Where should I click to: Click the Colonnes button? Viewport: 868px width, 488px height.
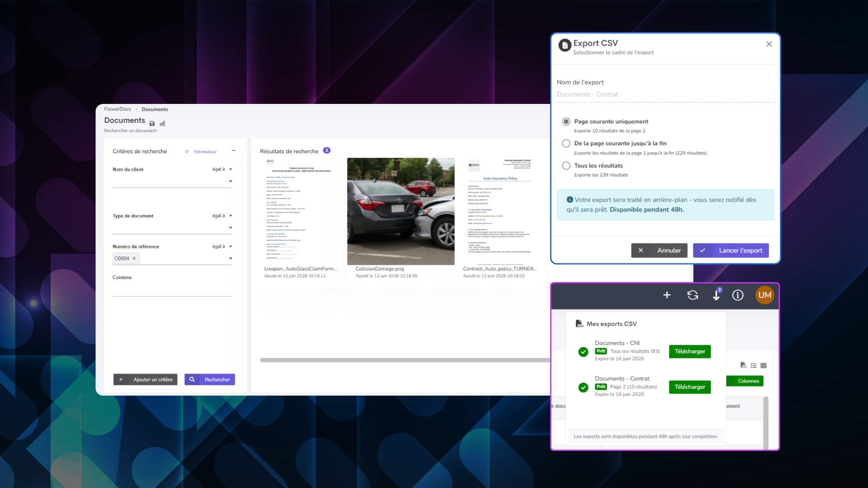745,381
